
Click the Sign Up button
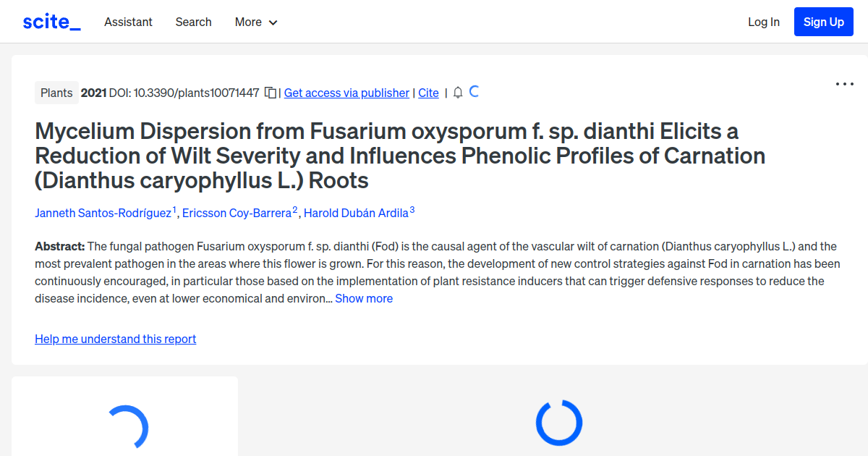824,22
